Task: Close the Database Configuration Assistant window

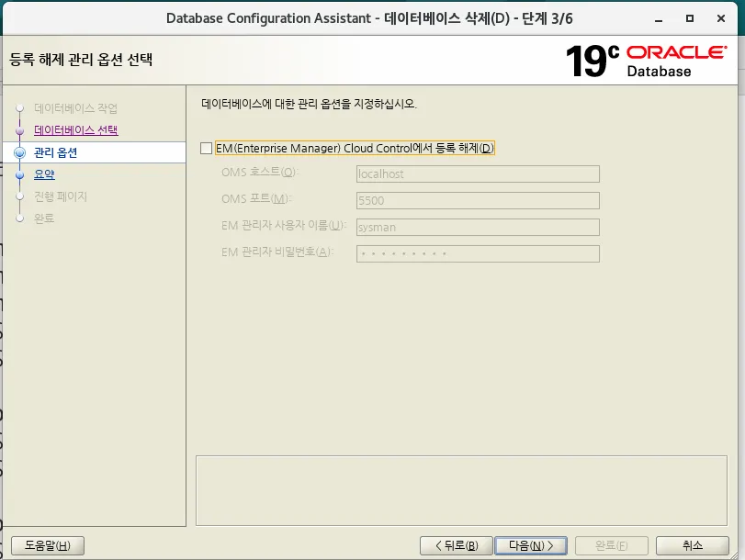Action: [x=721, y=18]
